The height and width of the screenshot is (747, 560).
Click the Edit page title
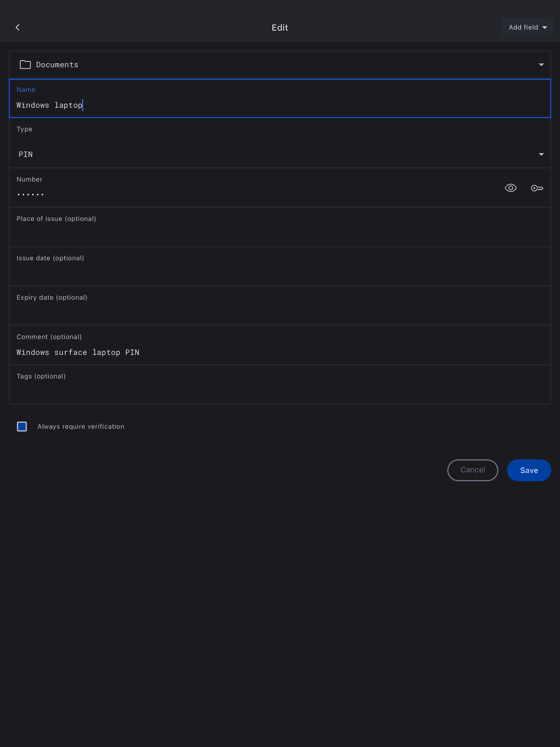tap(280, 28)
